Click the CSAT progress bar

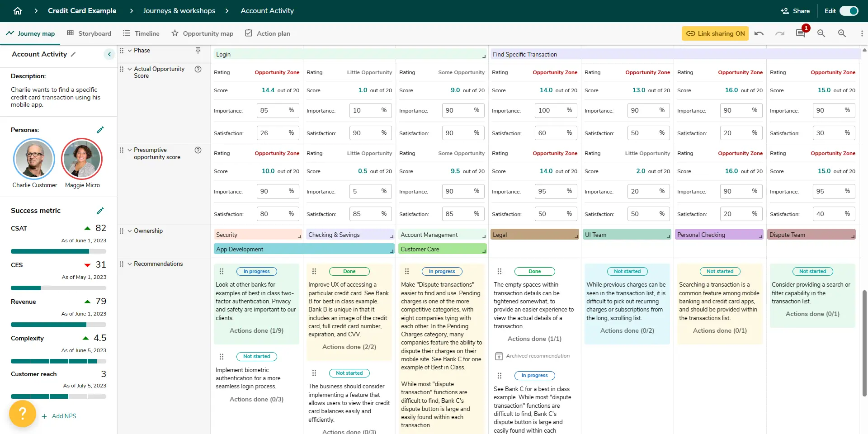[58, 251]
